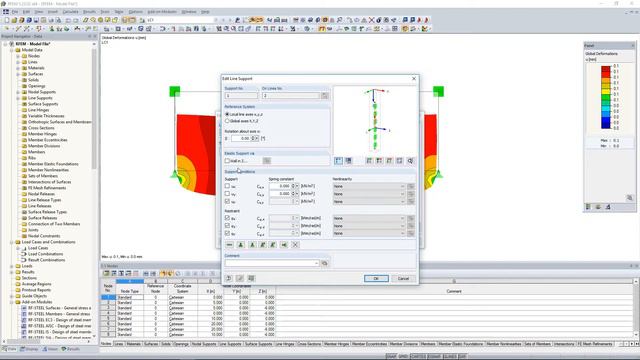Click leftmost icon beside OK at dialog bottom
This screenshot has height=360, width=640.
pos(229,278)
